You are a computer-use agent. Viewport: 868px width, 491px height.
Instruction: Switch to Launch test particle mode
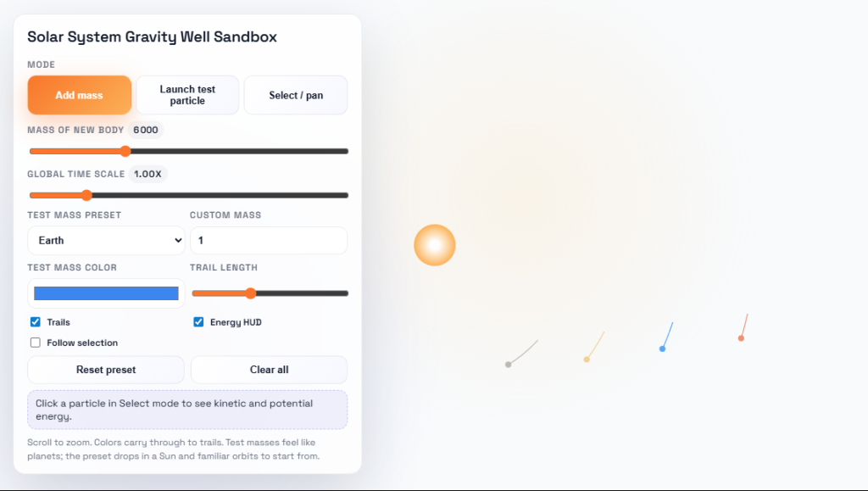pos(187,95)
